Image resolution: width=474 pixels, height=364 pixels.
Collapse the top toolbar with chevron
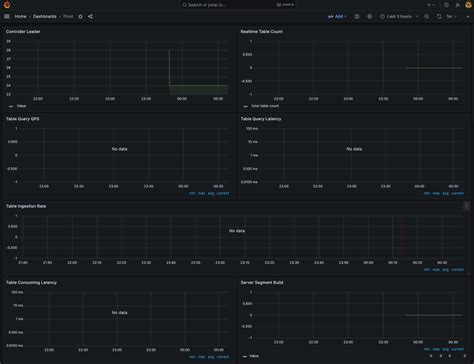coord(468,16)
